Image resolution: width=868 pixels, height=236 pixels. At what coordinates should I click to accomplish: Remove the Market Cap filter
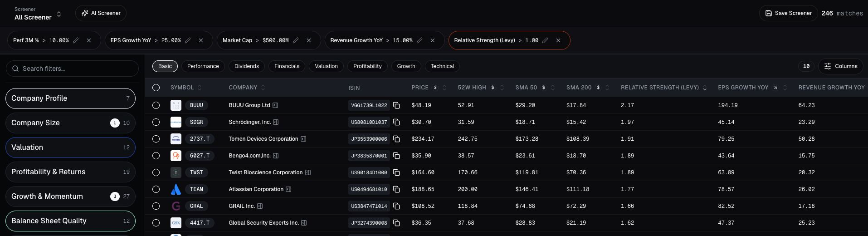[309, 40]
